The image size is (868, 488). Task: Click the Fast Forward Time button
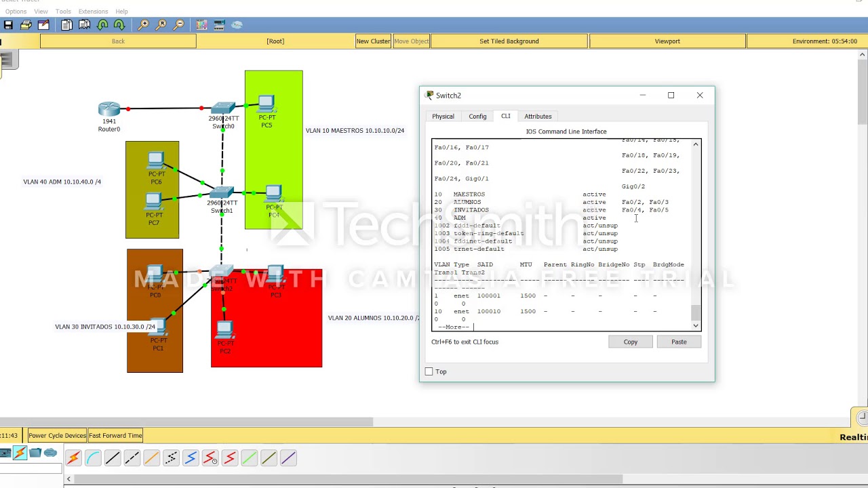coord(115,436)
